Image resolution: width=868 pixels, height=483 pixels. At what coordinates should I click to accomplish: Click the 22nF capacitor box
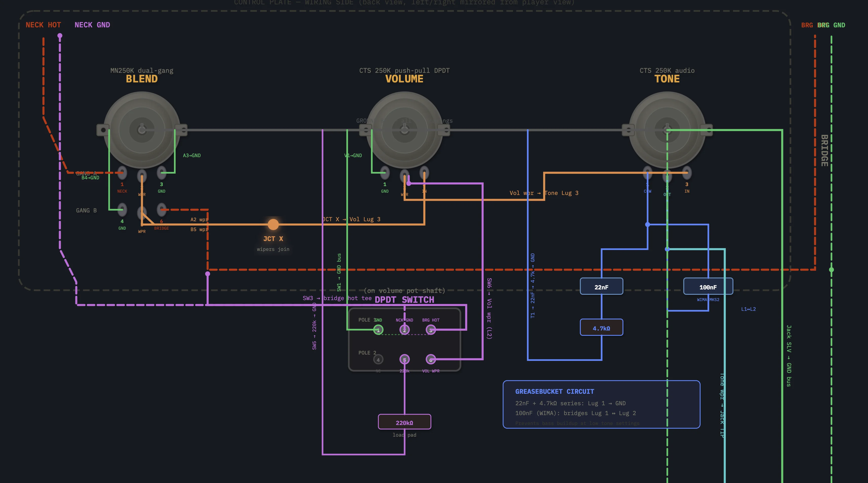coord(601,286)
